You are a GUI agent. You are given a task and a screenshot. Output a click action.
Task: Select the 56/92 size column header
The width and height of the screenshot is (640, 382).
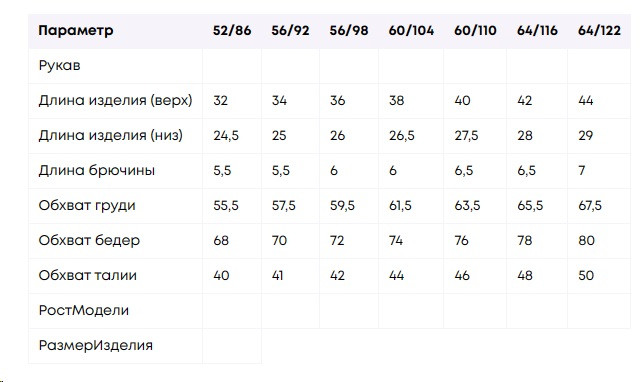(290, 31)
